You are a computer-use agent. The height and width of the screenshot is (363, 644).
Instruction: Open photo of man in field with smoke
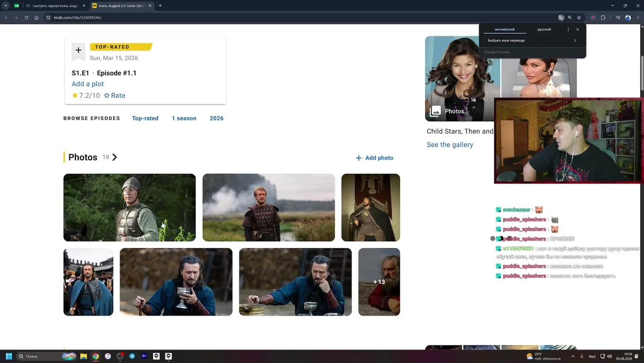pyautogui.click(x=269, y=208)
